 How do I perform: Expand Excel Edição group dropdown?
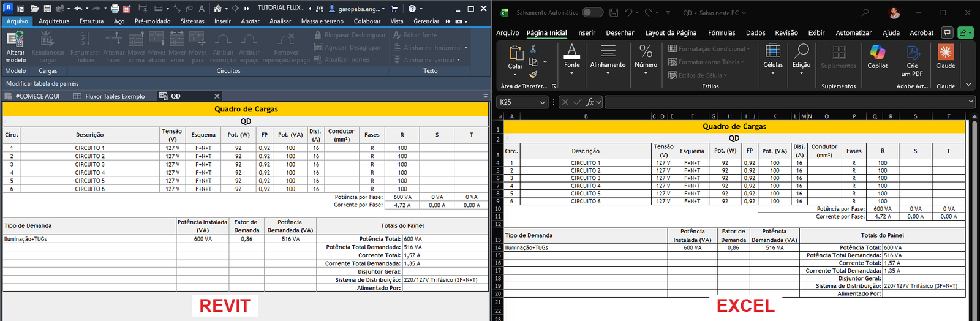click(801, 73)
